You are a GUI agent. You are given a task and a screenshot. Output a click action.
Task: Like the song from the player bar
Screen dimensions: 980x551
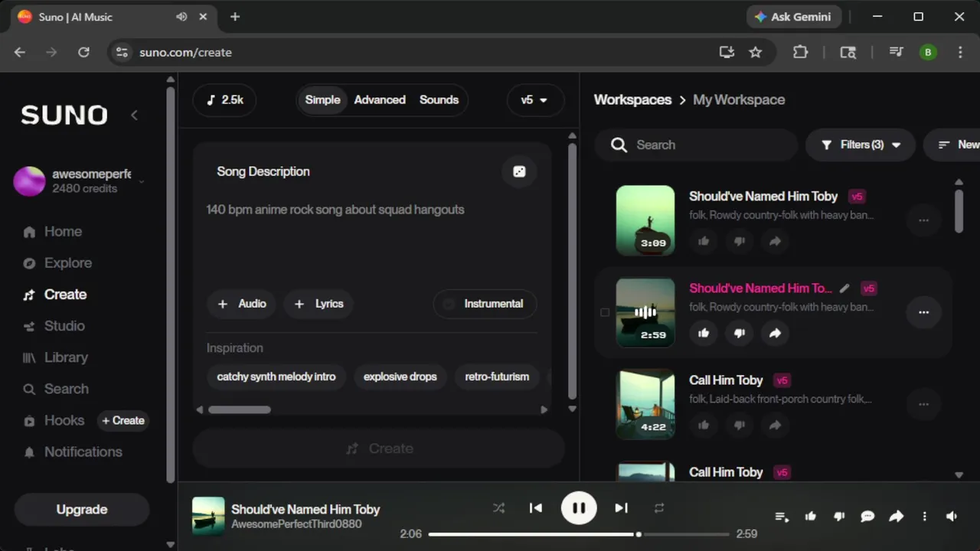point(811,517)
